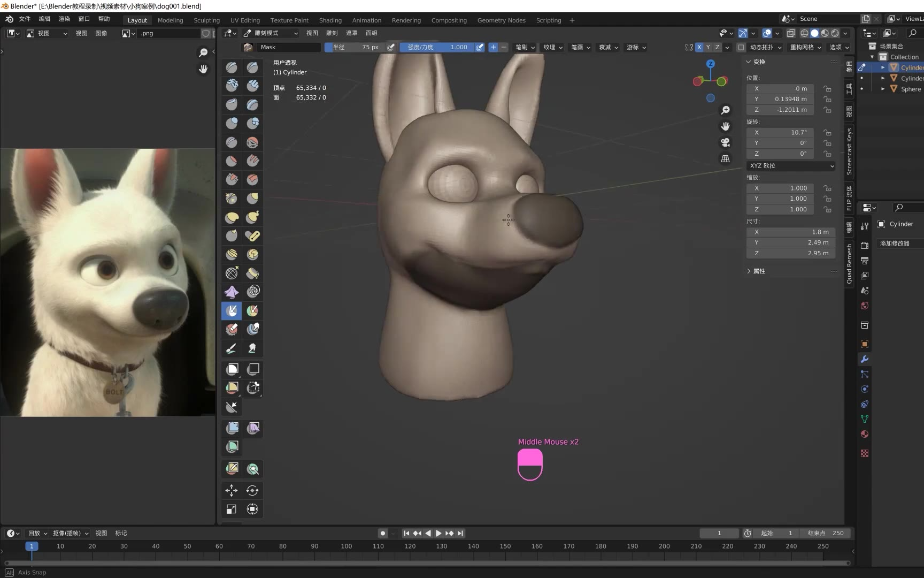924x578 pixels.
Task: Open the 文件 (File) menu
Action: coord(25,19)
